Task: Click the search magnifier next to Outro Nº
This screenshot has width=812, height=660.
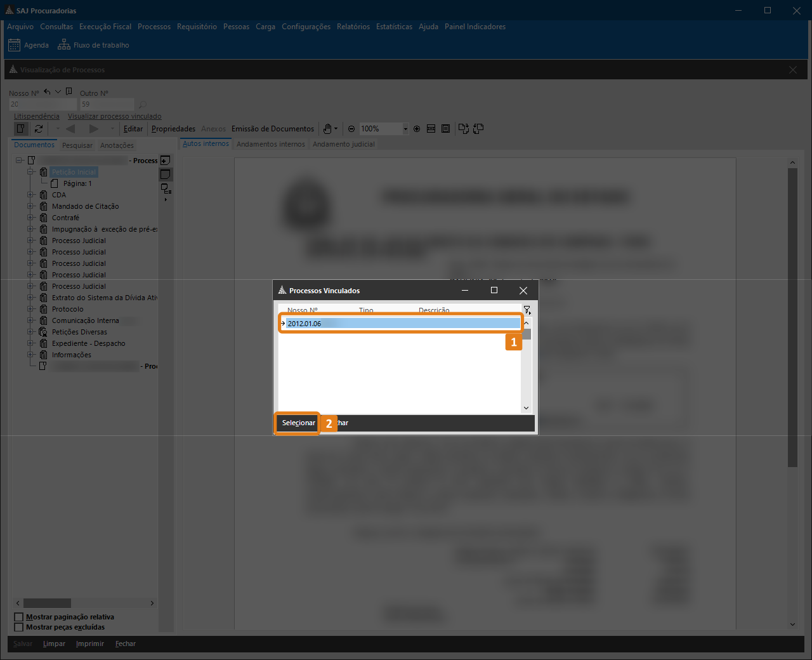Action: 143,105
